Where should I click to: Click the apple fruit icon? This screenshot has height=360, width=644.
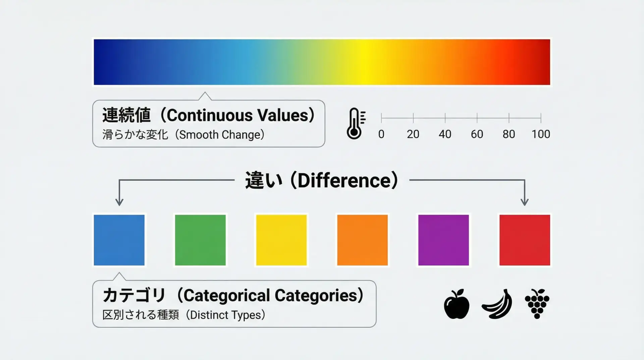click(x=457, y=304)
